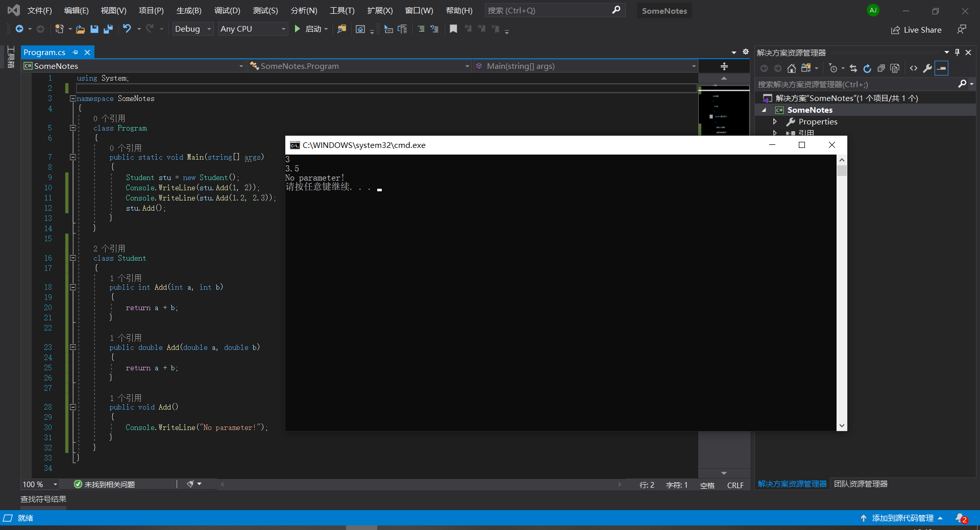Collapse the namespace SomeNotes code block

[72, 98]
